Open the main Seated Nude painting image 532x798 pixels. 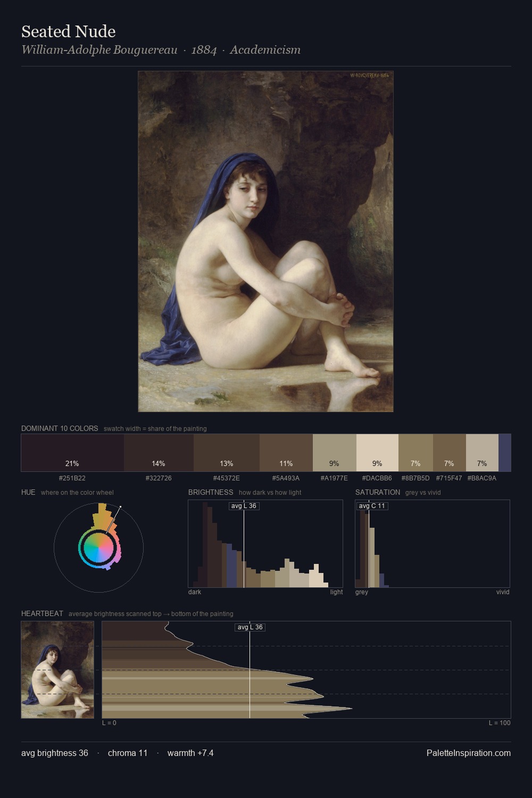click(x=266, y=242)
